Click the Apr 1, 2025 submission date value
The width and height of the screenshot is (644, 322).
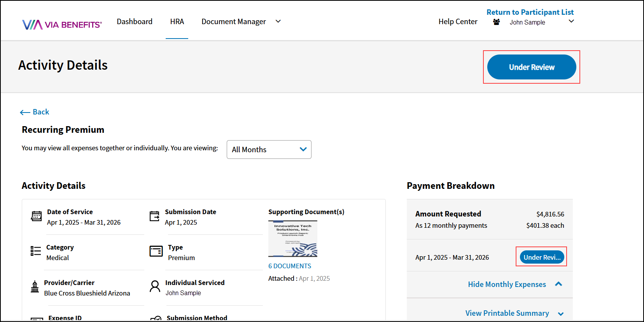click(181, 222)
